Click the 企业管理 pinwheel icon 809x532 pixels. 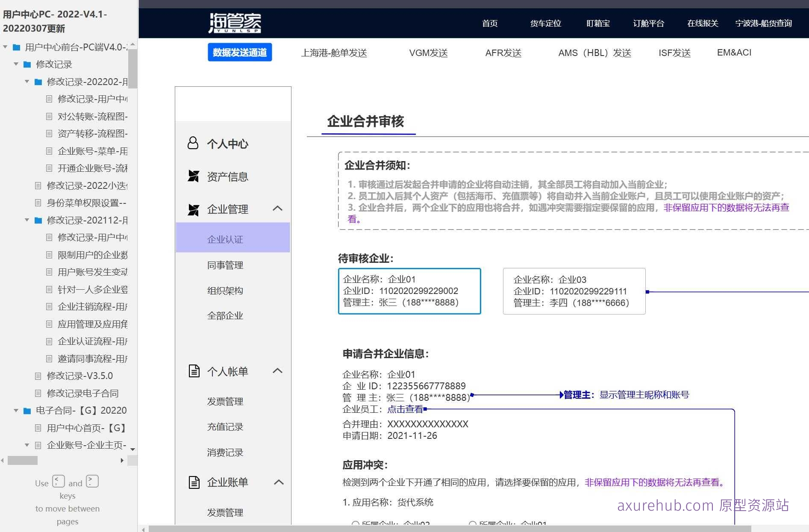tap(194, 209)
